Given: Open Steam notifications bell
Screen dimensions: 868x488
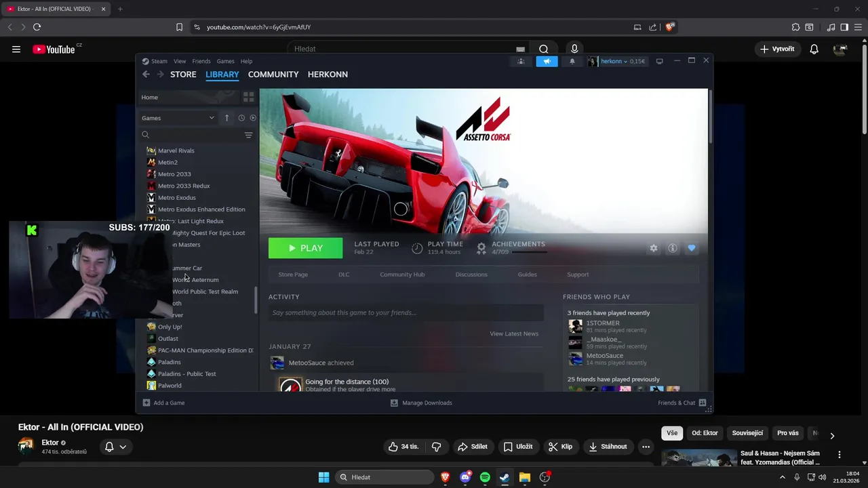Looking at the screenshot, I should [572, 61].
